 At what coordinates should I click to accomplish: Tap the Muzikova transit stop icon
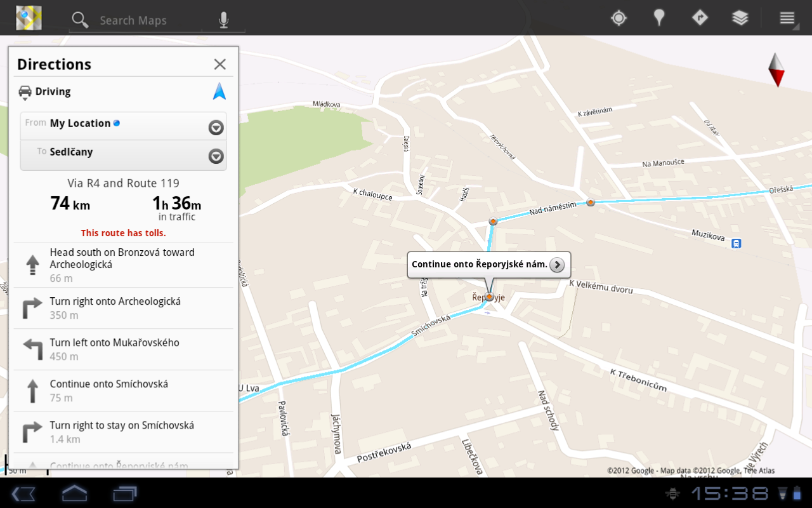[x=736, y=243]
